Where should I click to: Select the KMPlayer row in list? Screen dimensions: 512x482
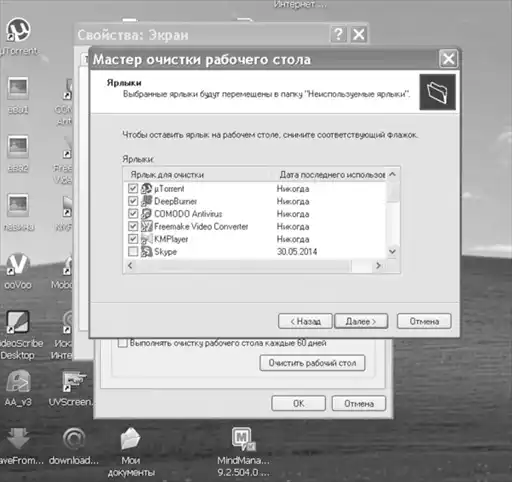point(256,239)
